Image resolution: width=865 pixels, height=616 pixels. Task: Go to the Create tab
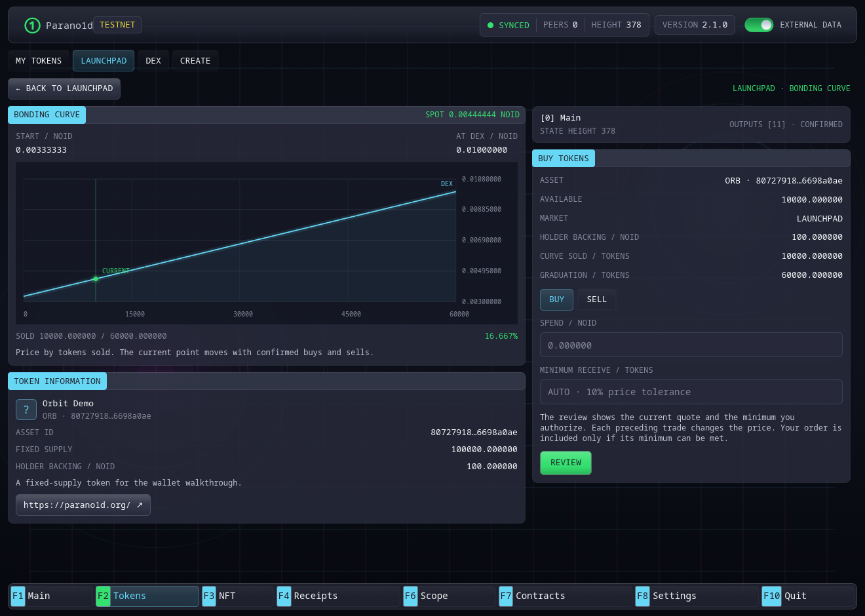(x=195, y=61)
